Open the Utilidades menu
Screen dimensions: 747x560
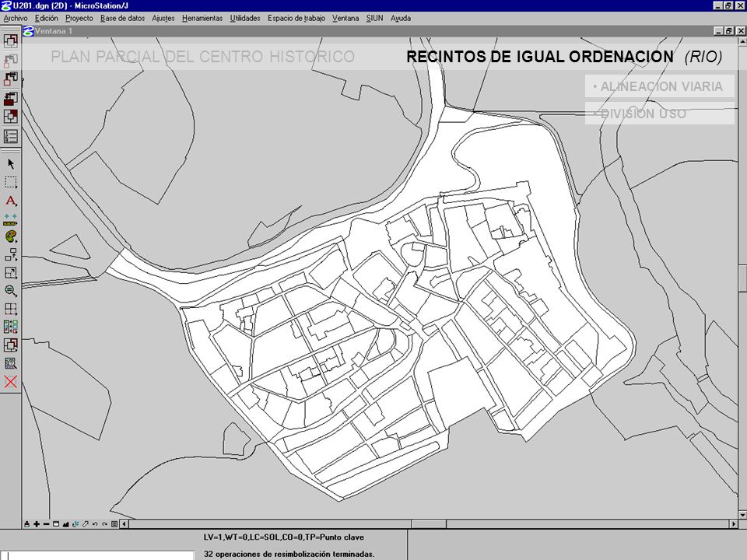[x=245, y=18]
